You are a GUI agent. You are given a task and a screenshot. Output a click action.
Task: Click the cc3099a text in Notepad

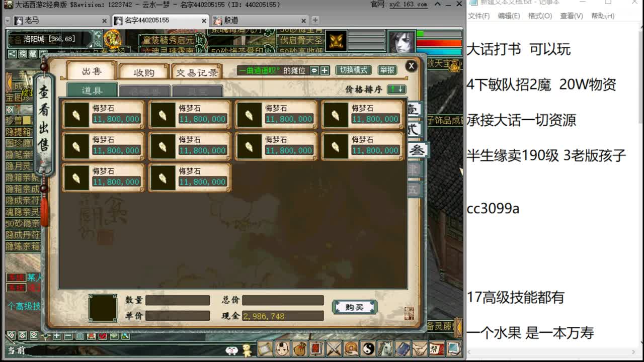point(493,208)
